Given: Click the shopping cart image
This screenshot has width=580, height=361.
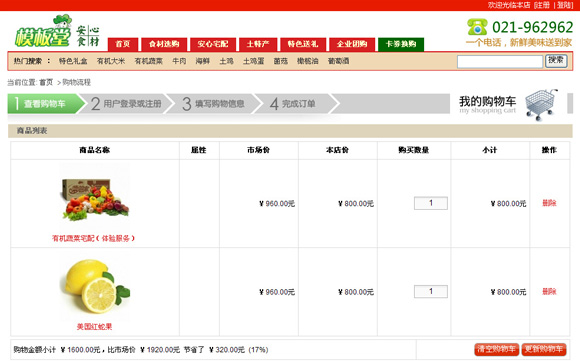Looking at the screenshot, I should (x=541, y=104).
